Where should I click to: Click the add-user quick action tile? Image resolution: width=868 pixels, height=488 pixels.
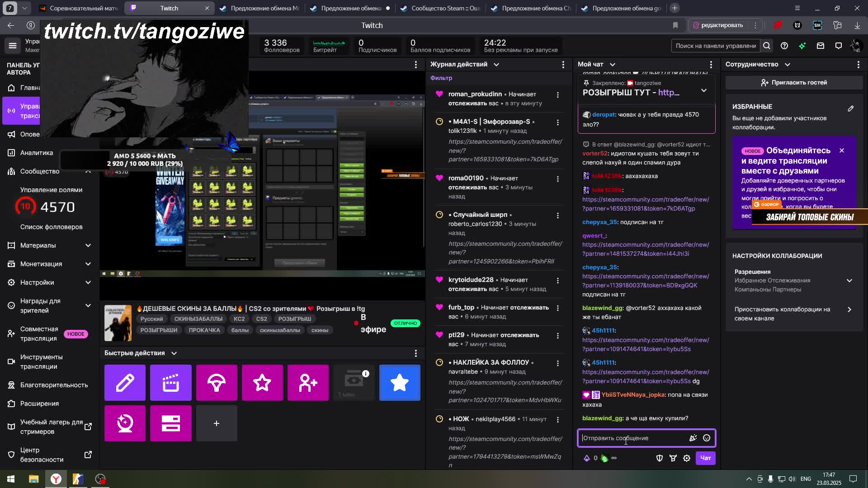308,383
